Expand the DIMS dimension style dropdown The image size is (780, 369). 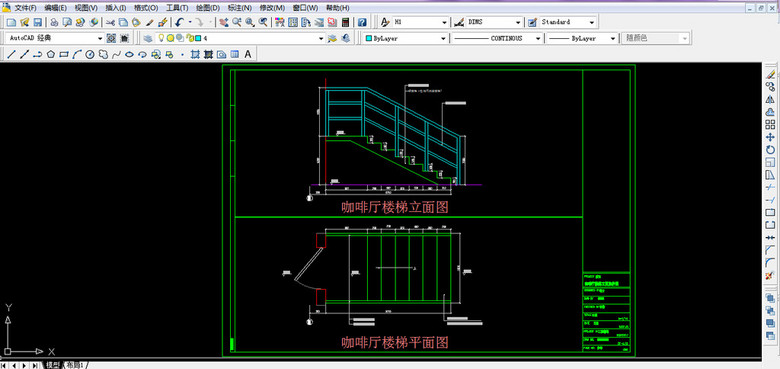[518, 22]
